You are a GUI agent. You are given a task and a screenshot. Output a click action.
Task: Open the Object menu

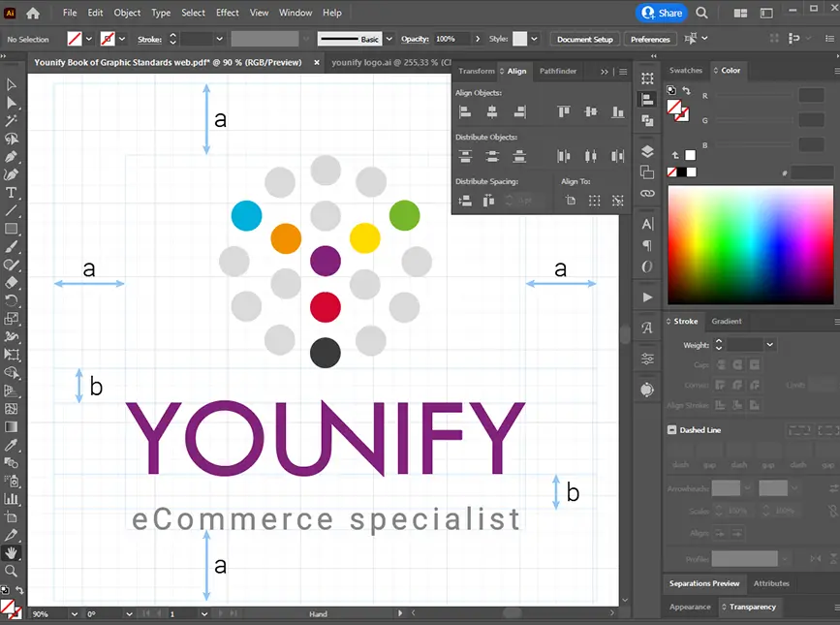[127, 13]
